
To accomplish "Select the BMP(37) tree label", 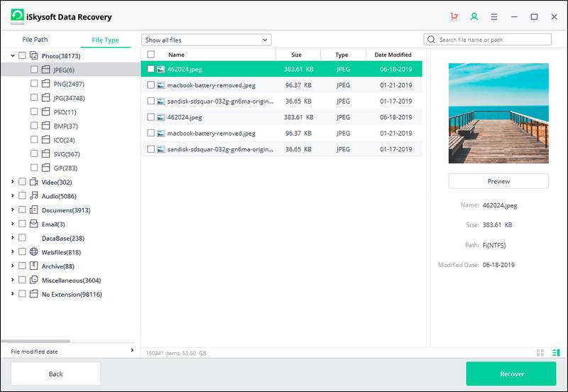I will tap(66, 126).
